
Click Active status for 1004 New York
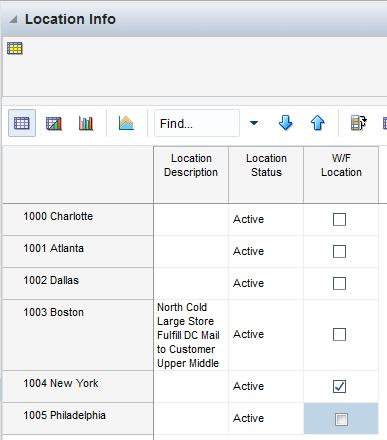click(x=266, y=387)
